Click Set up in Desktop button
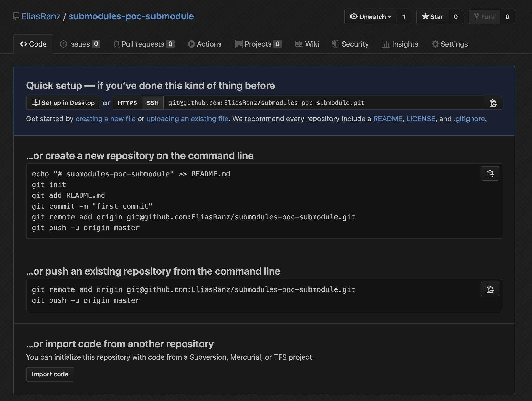 tap(63, 103)
